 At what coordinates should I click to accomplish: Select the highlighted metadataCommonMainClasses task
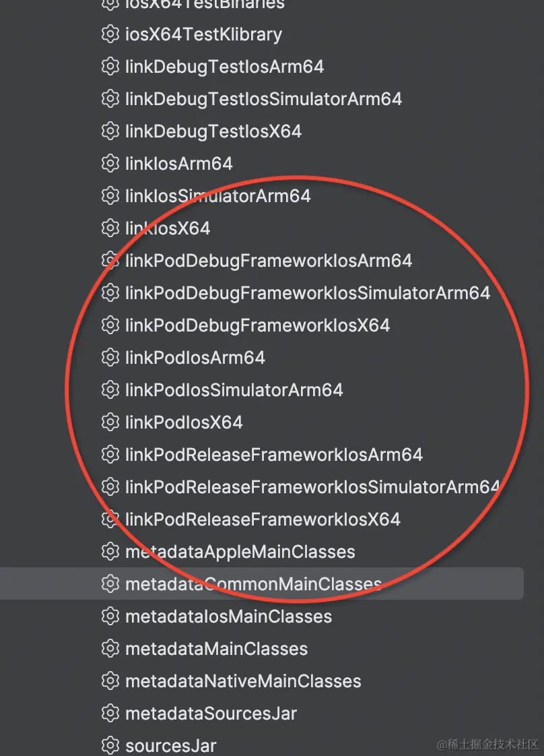[x=252, y=584]
